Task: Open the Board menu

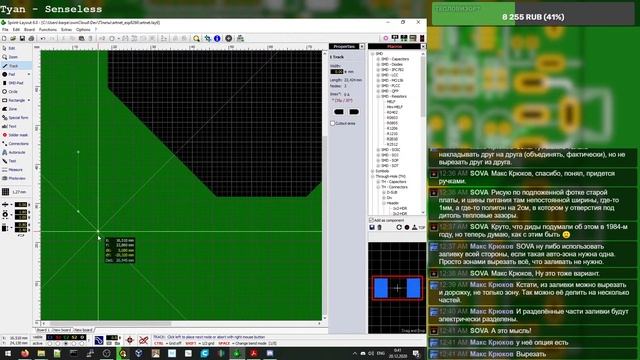Action: (x=29, y=30)
